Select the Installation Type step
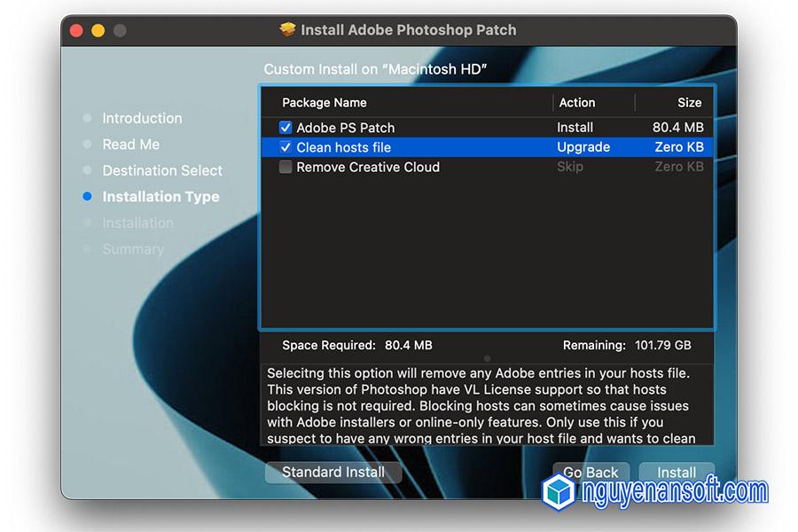Image resolution: width=798 pixels, height=532 pixels. click(x=160, y=197)
